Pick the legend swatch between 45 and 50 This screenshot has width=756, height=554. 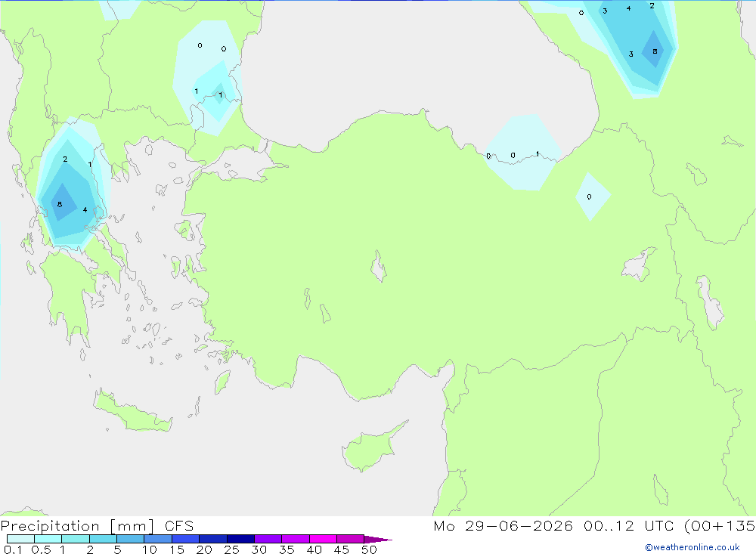click(351, 539)
